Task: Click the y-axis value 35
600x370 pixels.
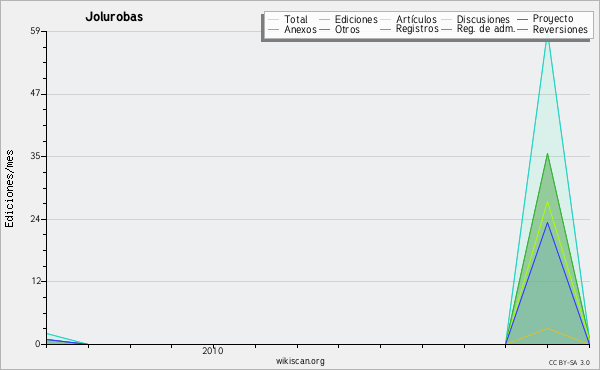Action: coord(35,156)
